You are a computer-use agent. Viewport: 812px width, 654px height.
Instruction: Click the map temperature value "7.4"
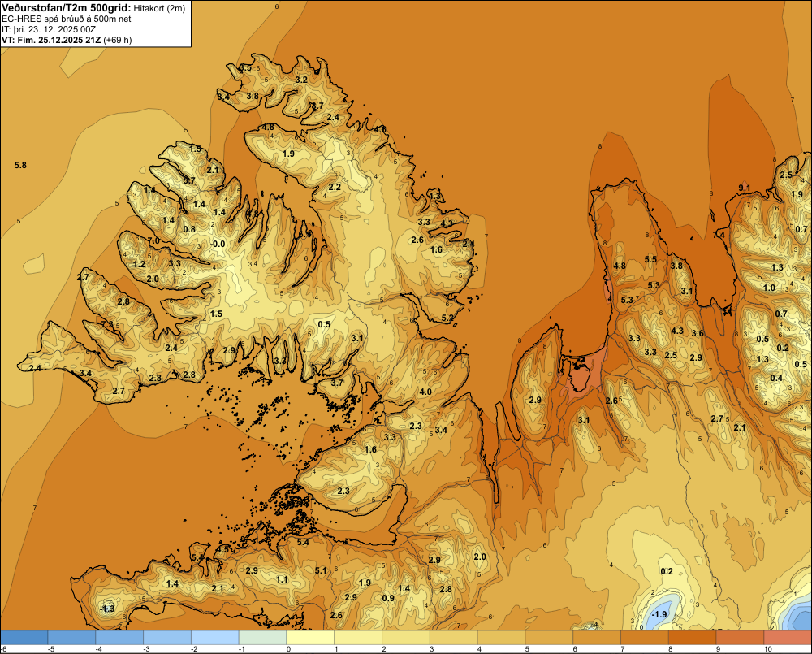click(719, 235)
